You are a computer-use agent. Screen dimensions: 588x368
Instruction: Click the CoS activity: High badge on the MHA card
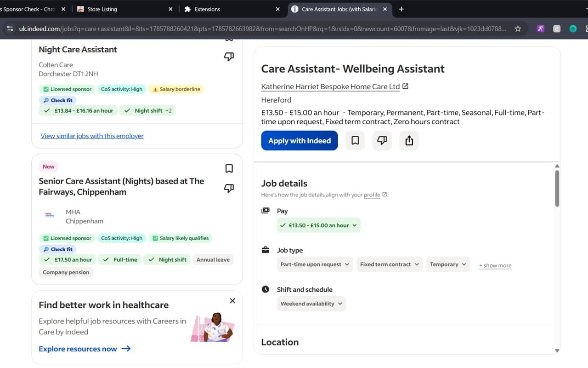[122, 238]
